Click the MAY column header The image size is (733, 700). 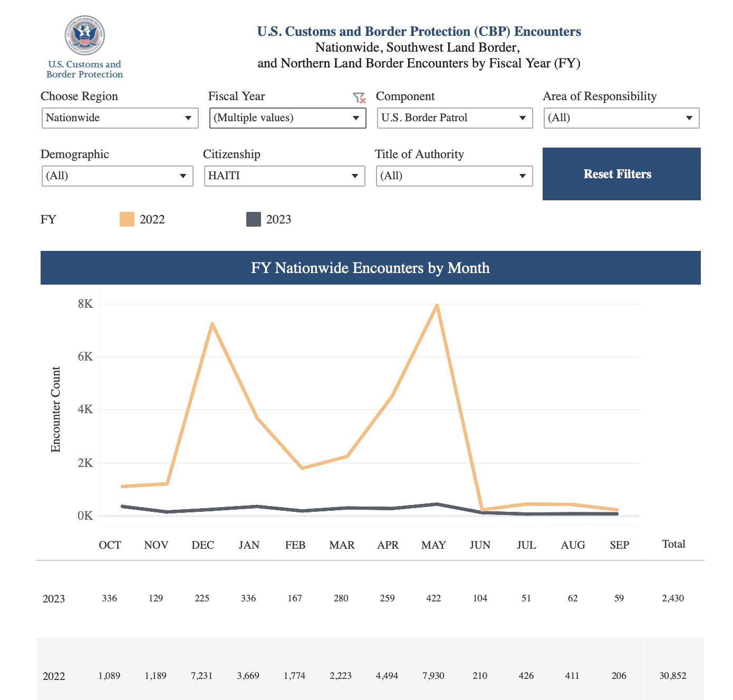(x=433, y=545)
